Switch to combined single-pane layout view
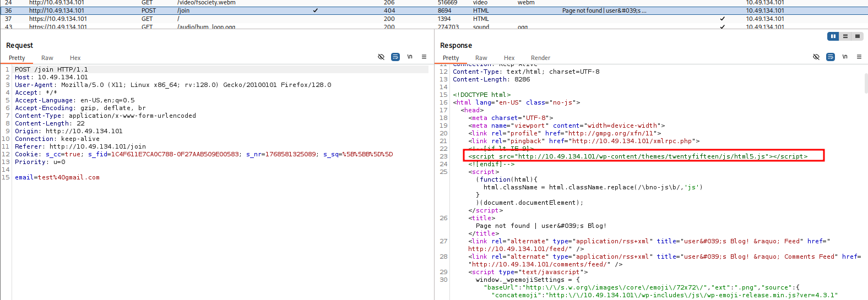The height and width of the screenshot is (300, 868). (x=857, y=36)
